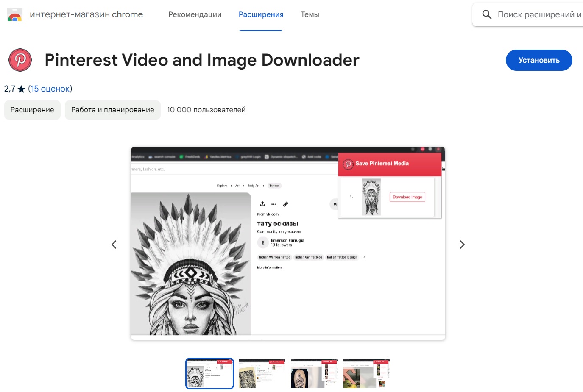The image size is (583, 392).
Task: Open the 15 оценок ratings link
Action: point(50,89)
